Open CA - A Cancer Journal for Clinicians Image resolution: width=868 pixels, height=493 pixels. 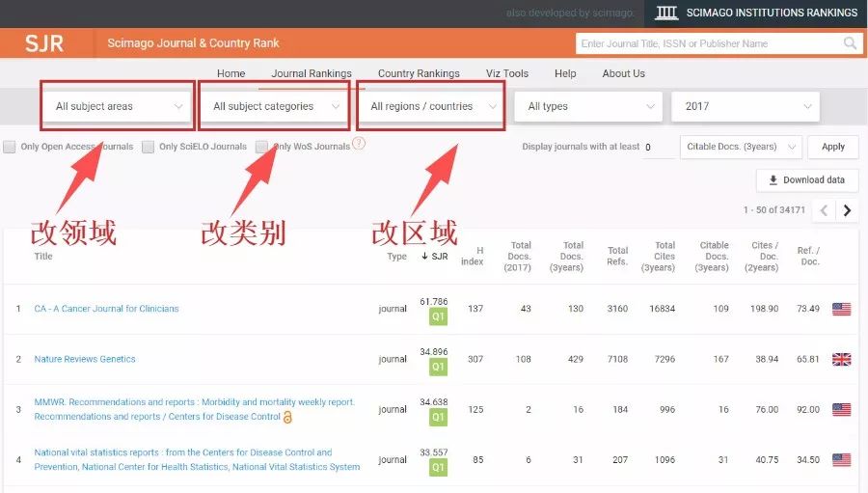coord(106,309)
